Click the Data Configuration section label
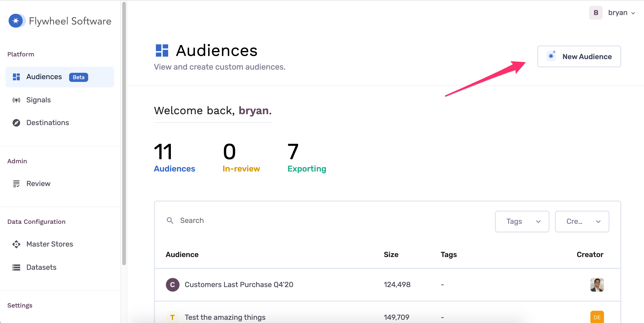 tap(36, 222)
